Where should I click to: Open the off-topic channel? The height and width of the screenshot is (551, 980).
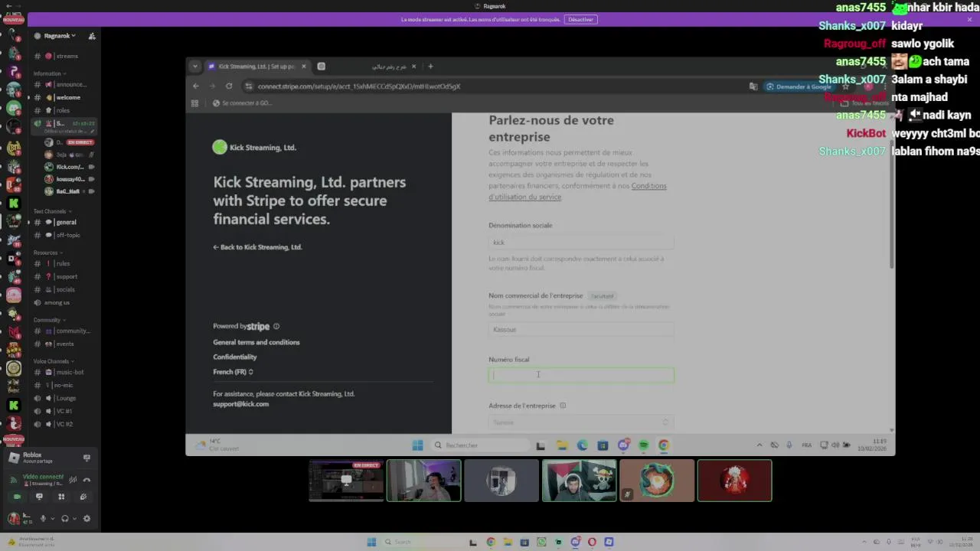[63, 235]
